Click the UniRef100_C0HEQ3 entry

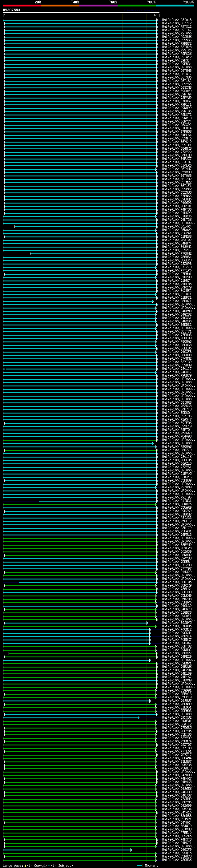tap(177, 155)
